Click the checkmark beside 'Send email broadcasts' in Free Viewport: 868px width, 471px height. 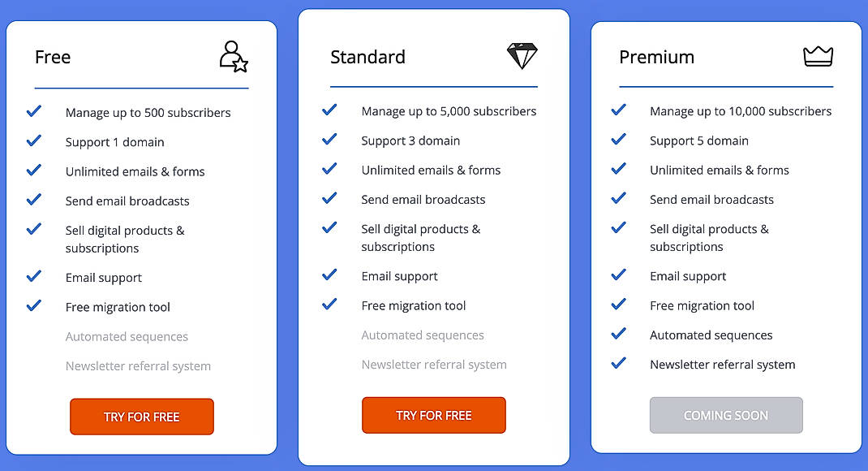click(x=33, y=201)
